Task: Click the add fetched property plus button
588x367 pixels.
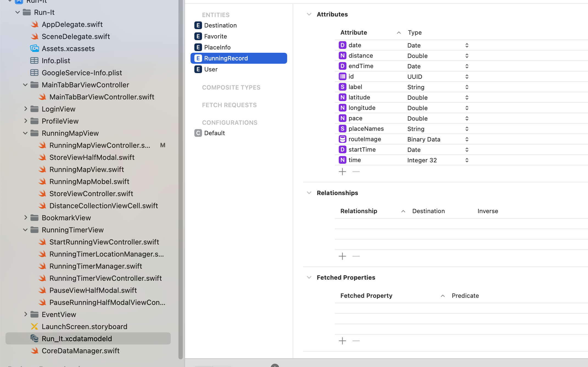Action: pyautogui.click(x=342, y=341)
